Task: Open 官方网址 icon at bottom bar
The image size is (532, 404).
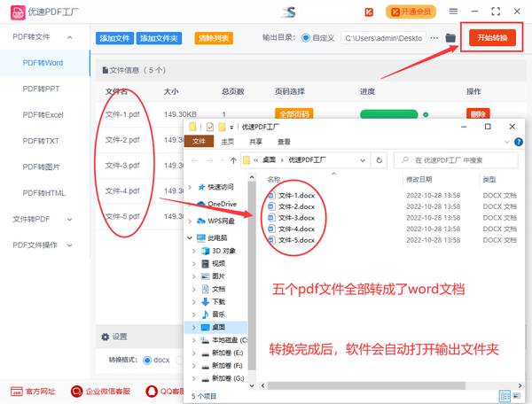Action: (x=16, y=392)
